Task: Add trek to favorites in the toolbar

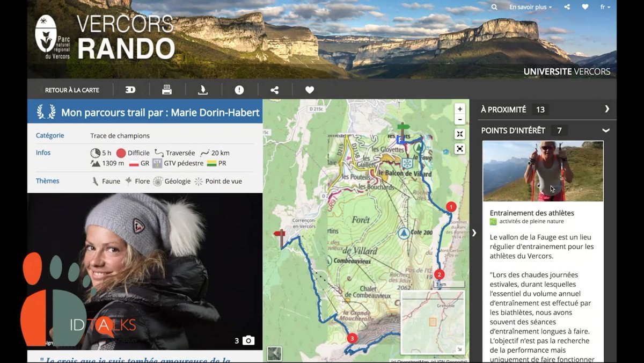Action: (x=310, y=90)
